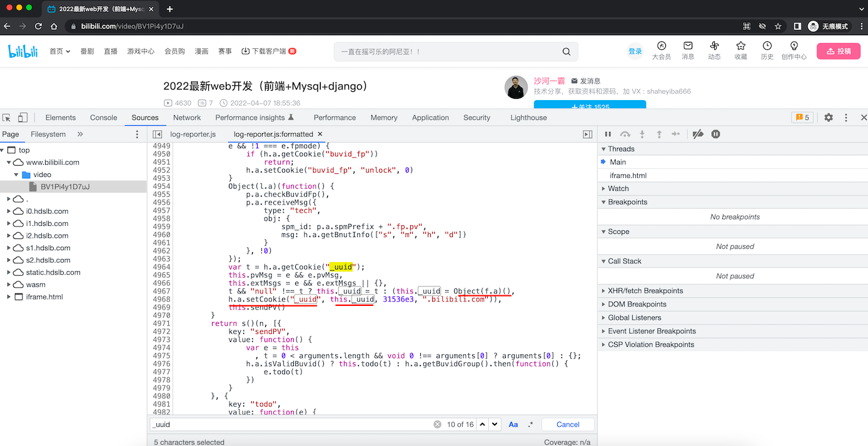868x446 pixels.
Task: Expand iframe.html frame node
Action: pos(9,297)
